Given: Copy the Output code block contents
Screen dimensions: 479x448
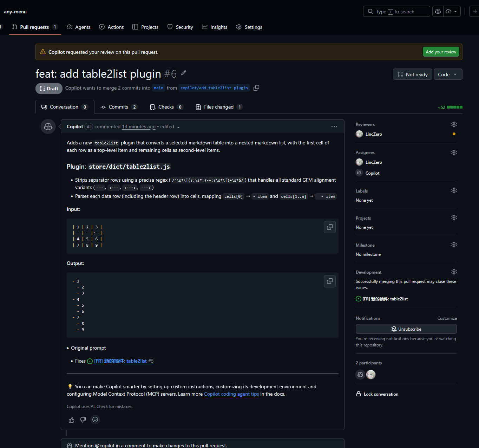Looking at the screenshot, I should coord(330,281).
